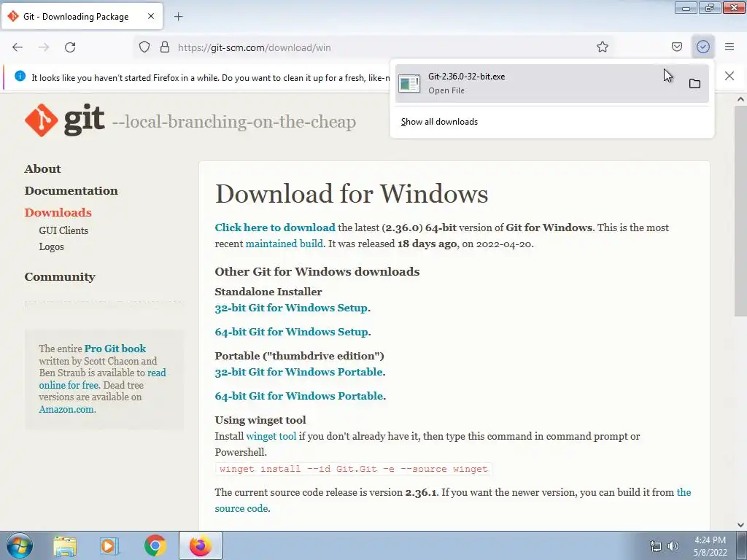This screenshot has width=747, height=560.
Task: Open the Logos page
Action: [51, 246]
